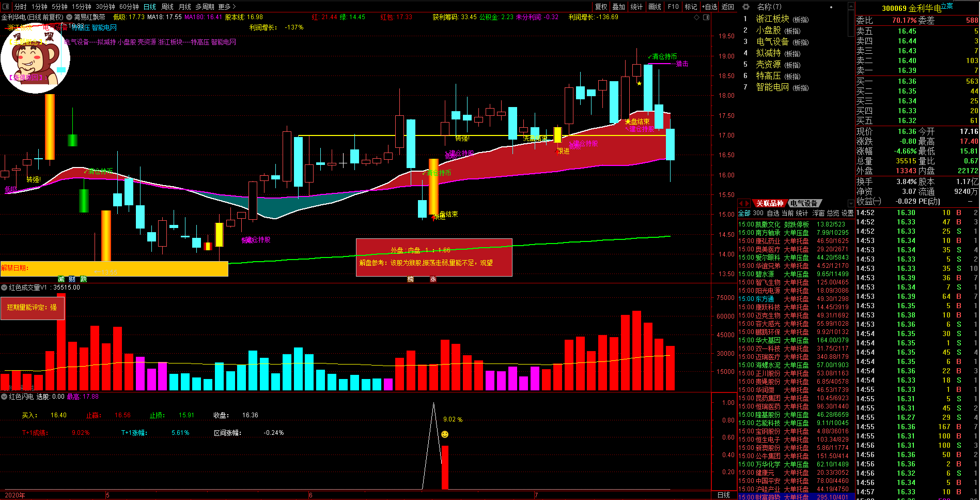The width and height of the screenshot is (980, 500).
Task: Click the sidebar panel icon left of 分时
Action: [x=6, y=7]
